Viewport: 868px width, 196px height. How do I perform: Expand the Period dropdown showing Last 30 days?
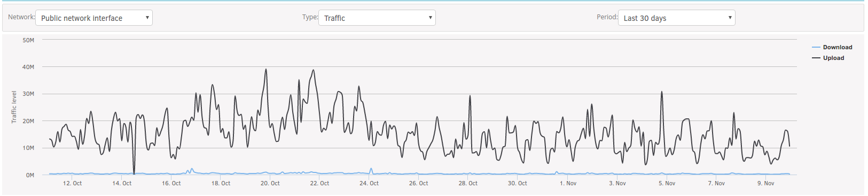click(x=677, y=18)
